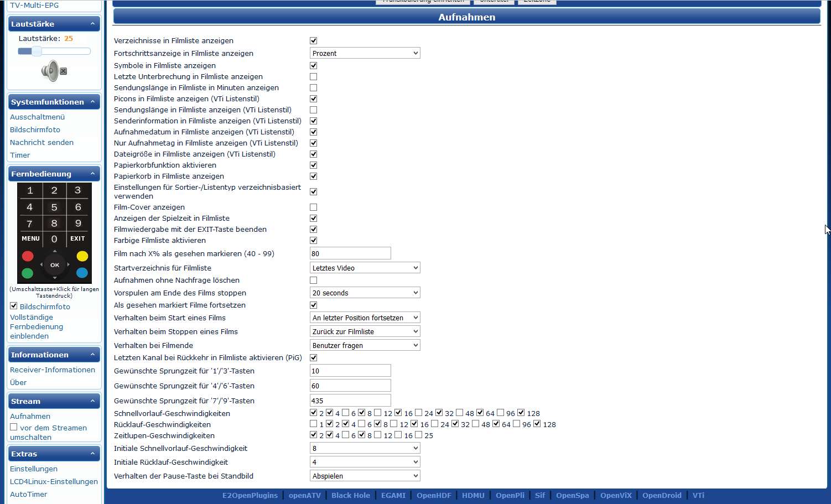831x504 pixels.
Task: Switch to the VTi tab
Action: click(x=698, y=496)
